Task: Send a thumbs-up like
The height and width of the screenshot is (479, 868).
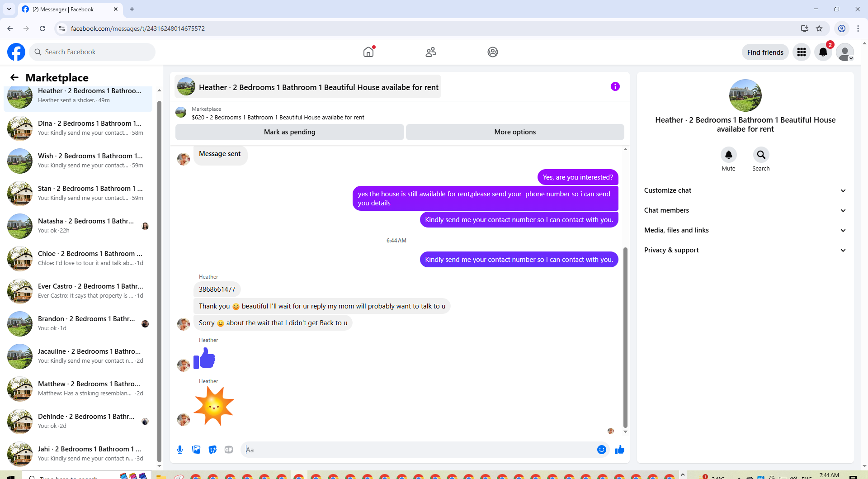Action: [x=620, y=450]
